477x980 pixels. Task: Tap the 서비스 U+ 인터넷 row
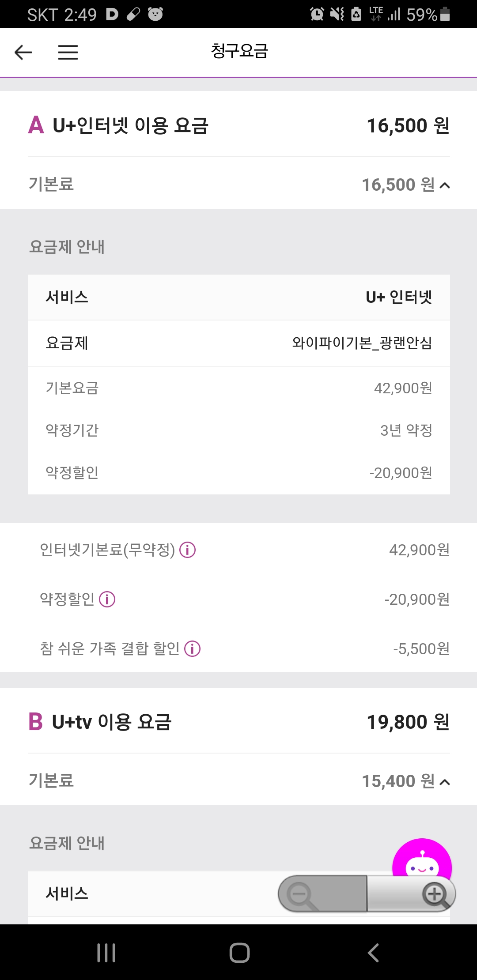(x=238, y=297)
